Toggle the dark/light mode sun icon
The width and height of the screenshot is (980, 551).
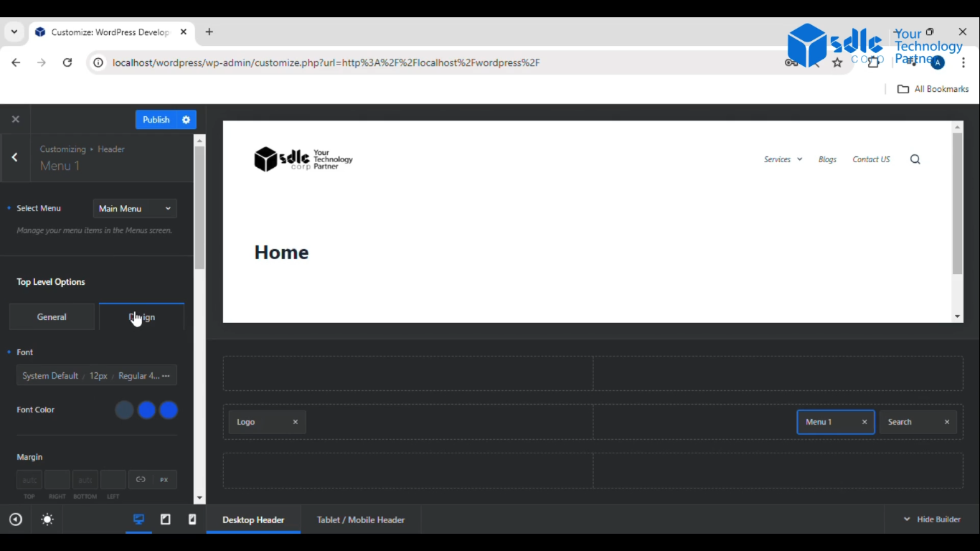[x=47, y=519]
